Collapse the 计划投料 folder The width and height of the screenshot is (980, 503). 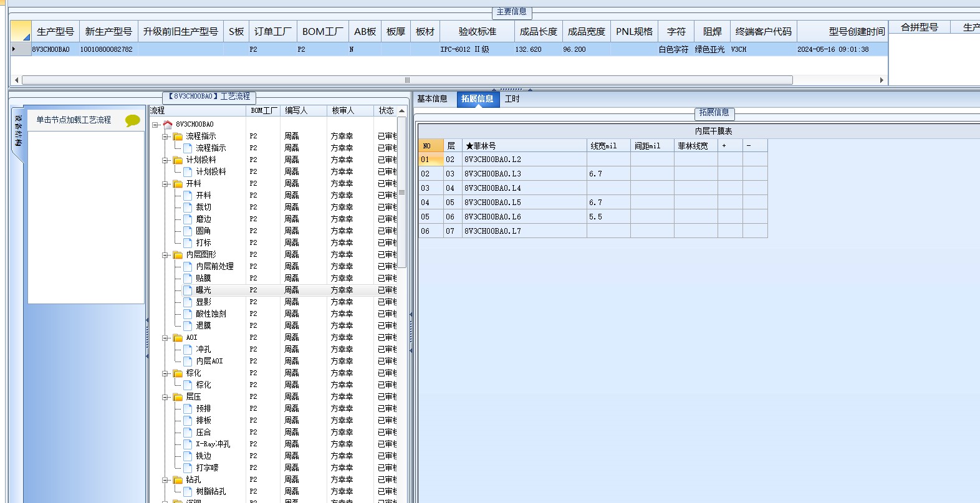(165, 160)
